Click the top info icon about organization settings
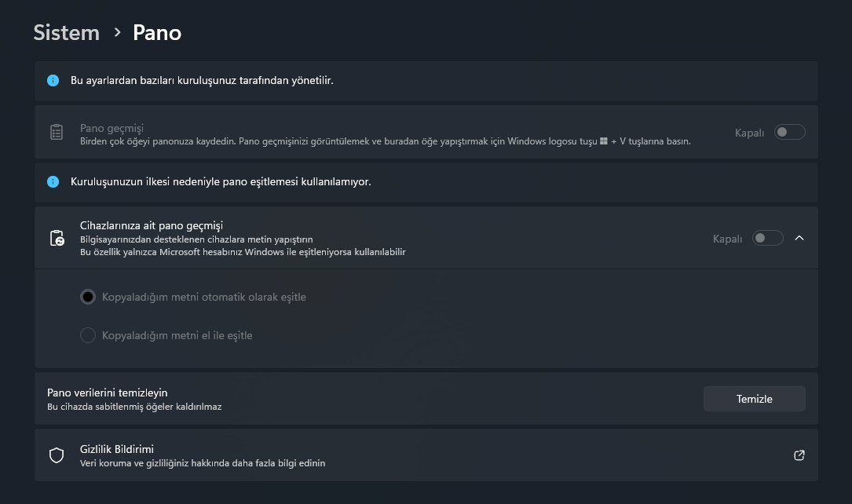This screenshot has height=504, width=852. pos(53,81)
